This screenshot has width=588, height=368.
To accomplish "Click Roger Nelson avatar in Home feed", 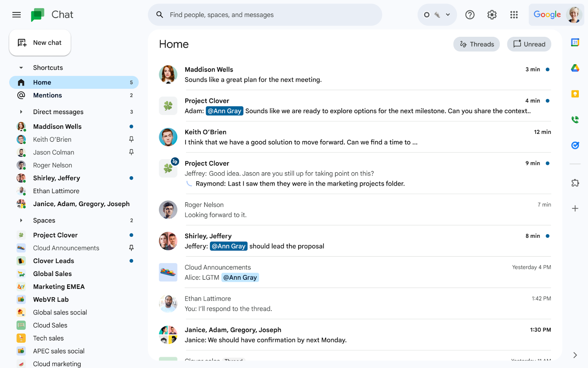I will [168, 210].
